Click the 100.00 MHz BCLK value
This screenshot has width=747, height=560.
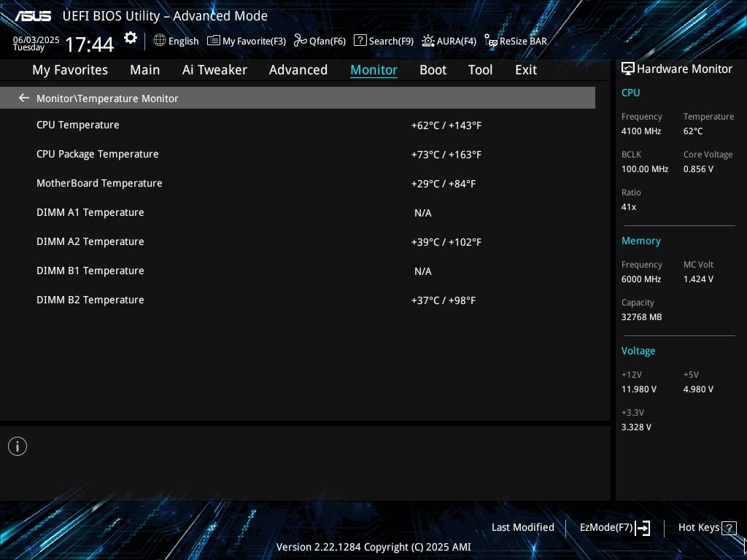(x=645, y=169)
